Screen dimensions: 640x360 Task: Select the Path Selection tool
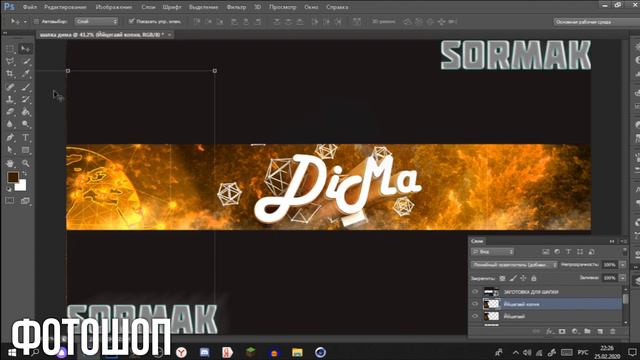10,150
